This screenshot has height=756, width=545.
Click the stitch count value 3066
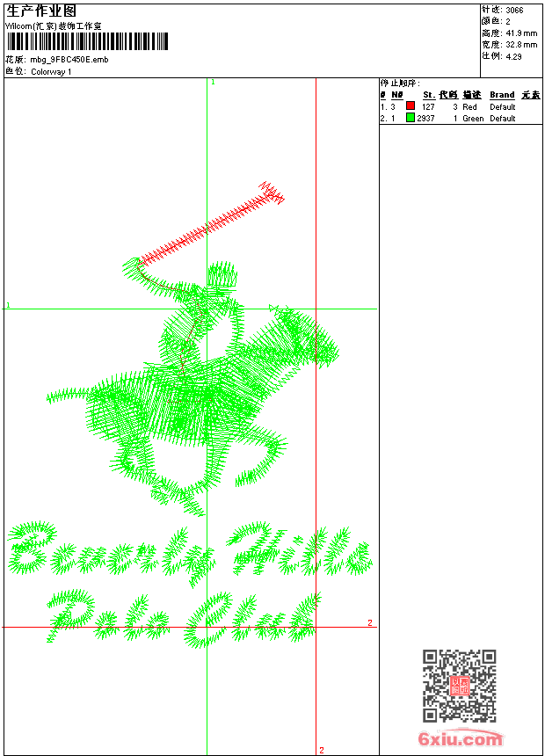click(x=514, y=11)
